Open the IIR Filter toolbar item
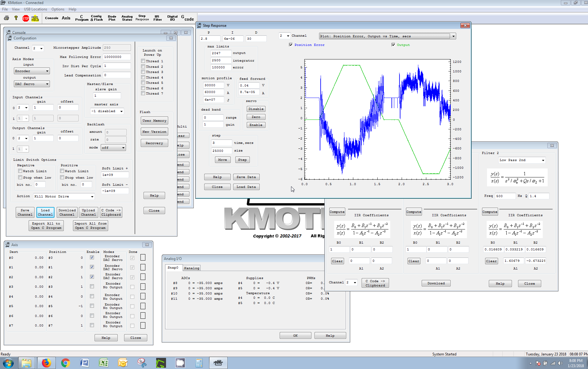Image resolution: width=588 pixels, height=369 pixels. [157, 18]
